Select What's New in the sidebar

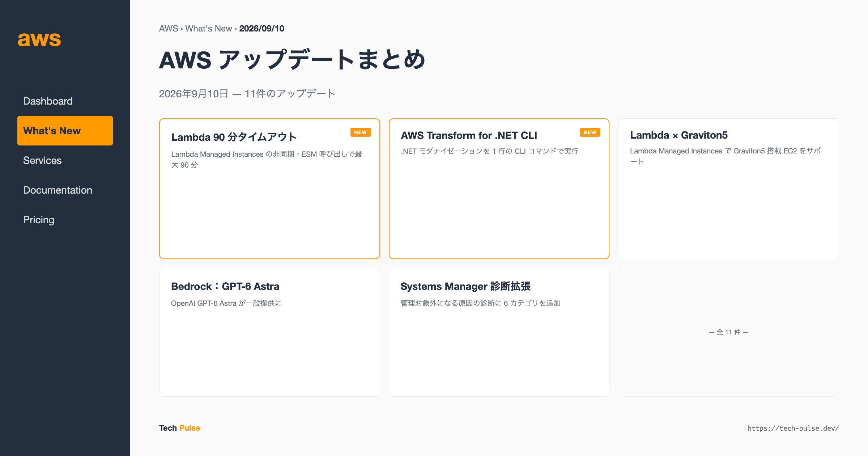pos(65,131)
